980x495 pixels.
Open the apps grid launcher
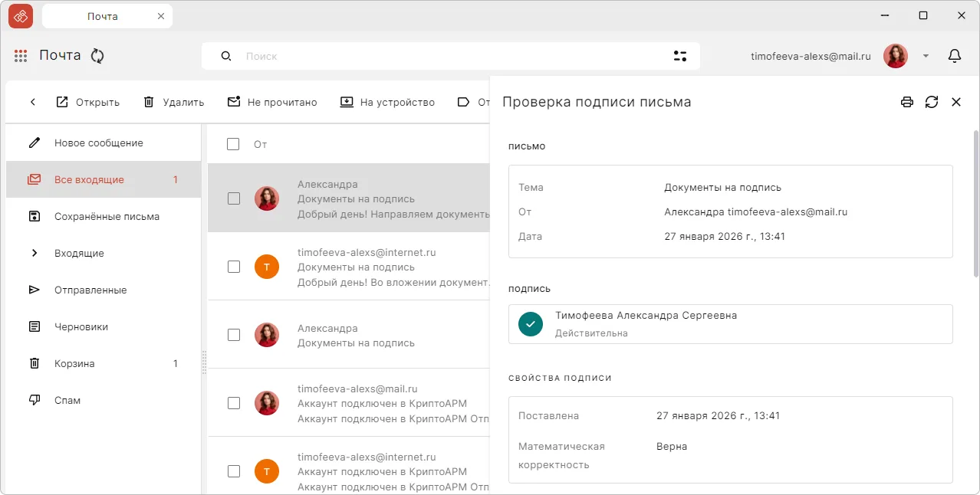[20, 55]
